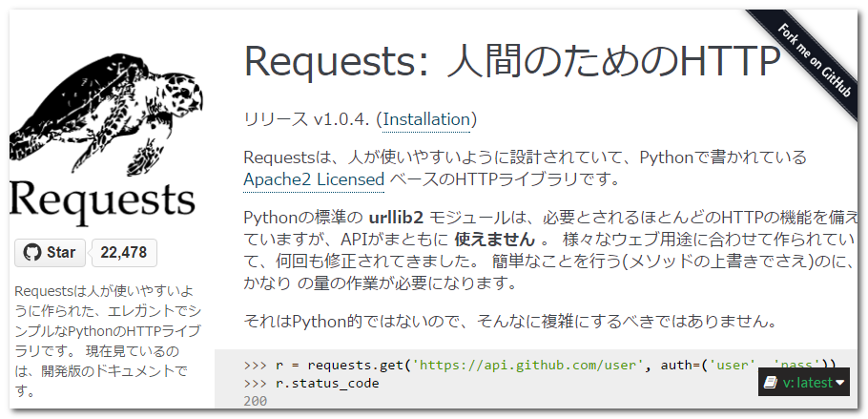Click the caret arrow beside v: latest
868x419 pixels.
[x=840, y=383]
